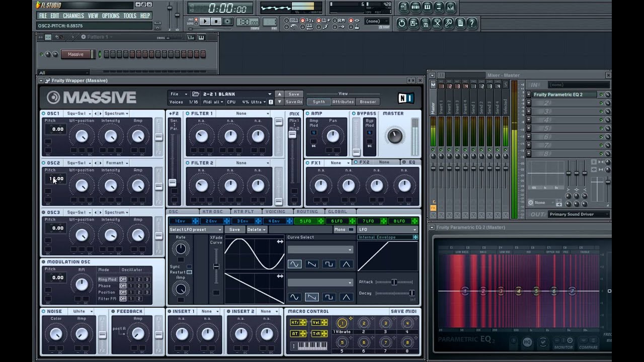
Task: Toggle the Filter FM Off button
Action: (x=123, y=299)
